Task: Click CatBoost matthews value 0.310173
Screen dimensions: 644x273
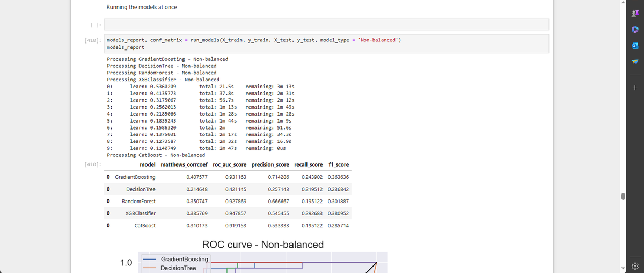Action: point(197,226)
